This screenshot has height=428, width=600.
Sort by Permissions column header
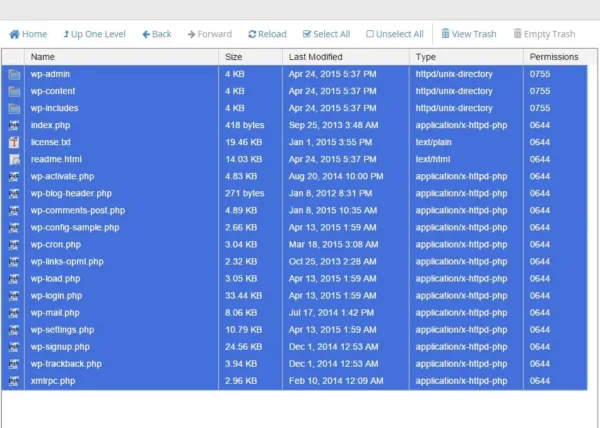click(554, 57)
